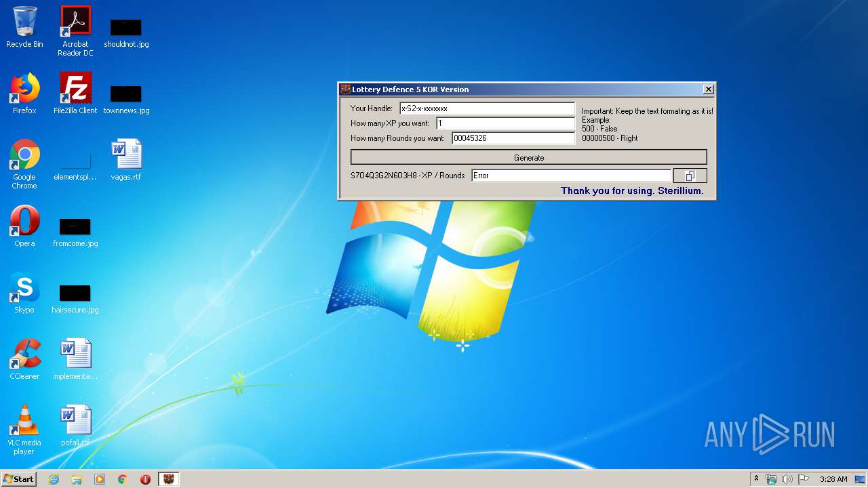Click the S7O4Q3G2N6O3H8 - XP / Rounds label
This screenshot has width=868, height=488.
(408, 176)
